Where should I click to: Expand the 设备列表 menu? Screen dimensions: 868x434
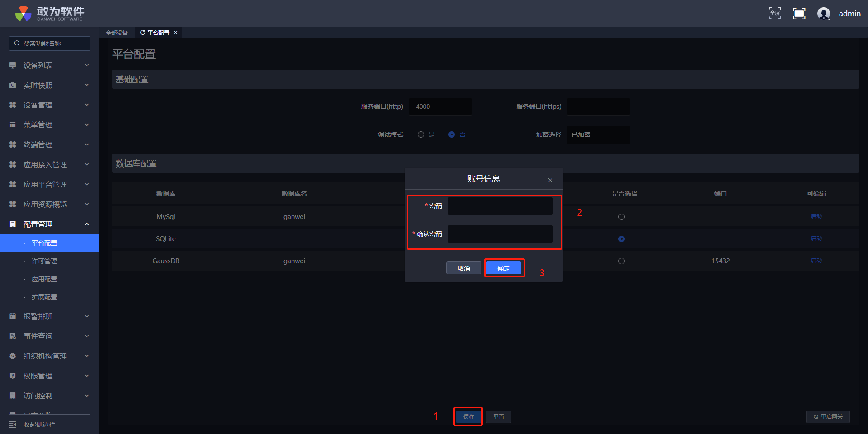[x=50, y=65]
